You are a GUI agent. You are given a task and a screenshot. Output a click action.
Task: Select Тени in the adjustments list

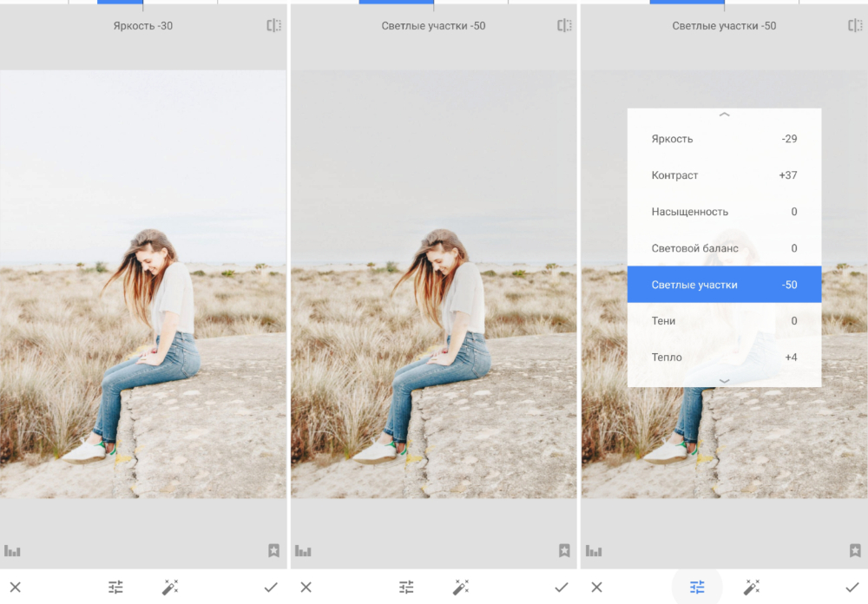click(724, 320)
